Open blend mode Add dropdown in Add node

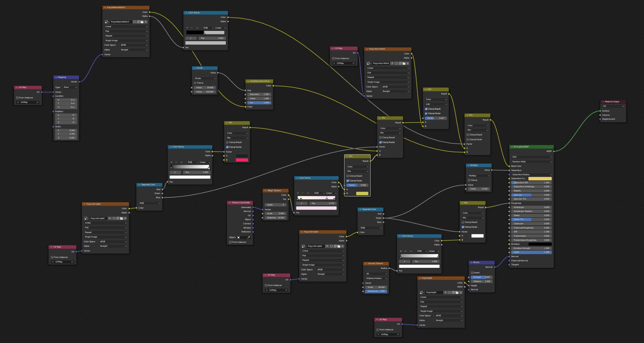[x=436, y=104]
